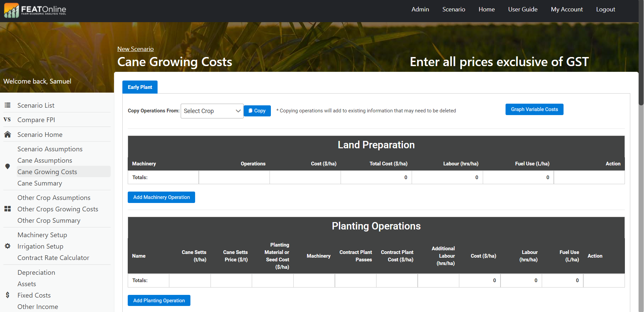Click the grid icon beside Other Crops

point(7,209)
